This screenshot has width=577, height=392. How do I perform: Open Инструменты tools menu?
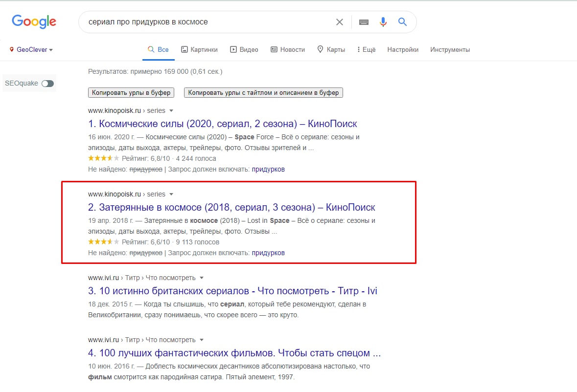click(450, 49)
